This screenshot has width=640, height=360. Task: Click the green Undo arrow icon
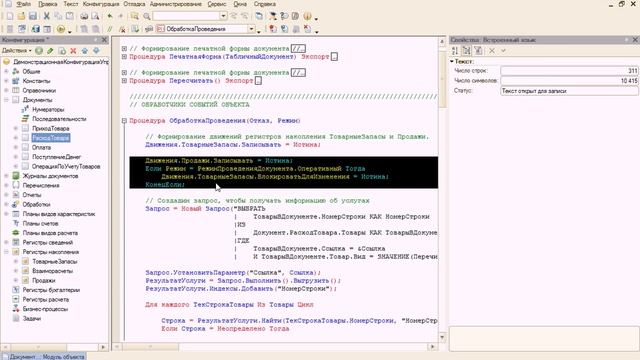point(109,16)
